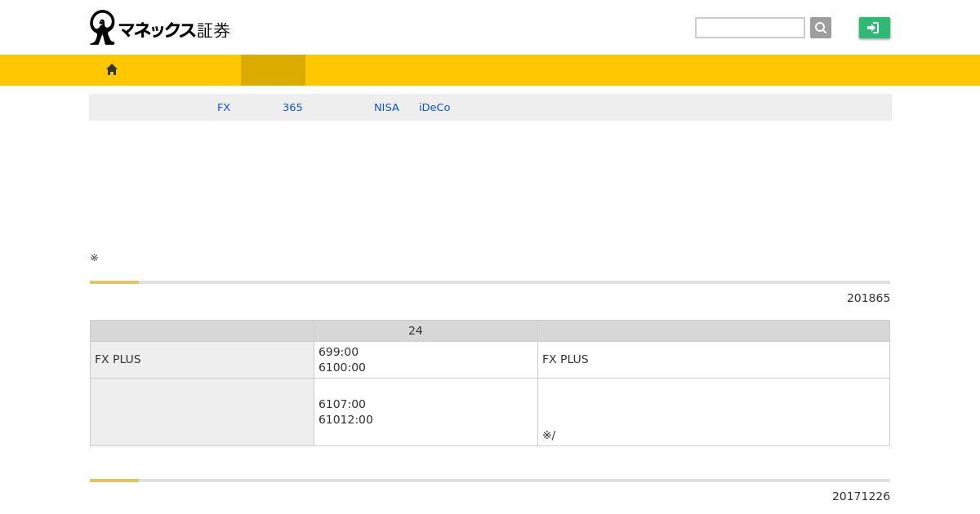Click the magnifier search icon button
980x514 pixels.
coord(821,28)
